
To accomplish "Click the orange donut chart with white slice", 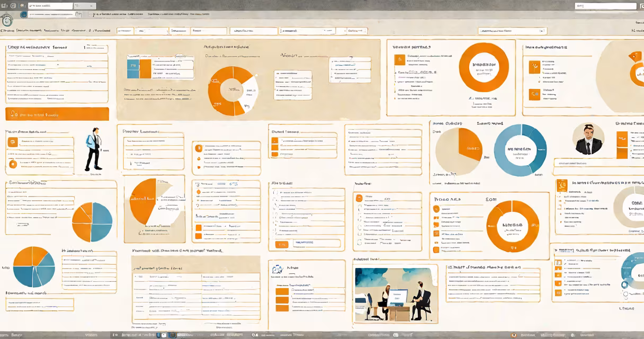I will 232,91.
